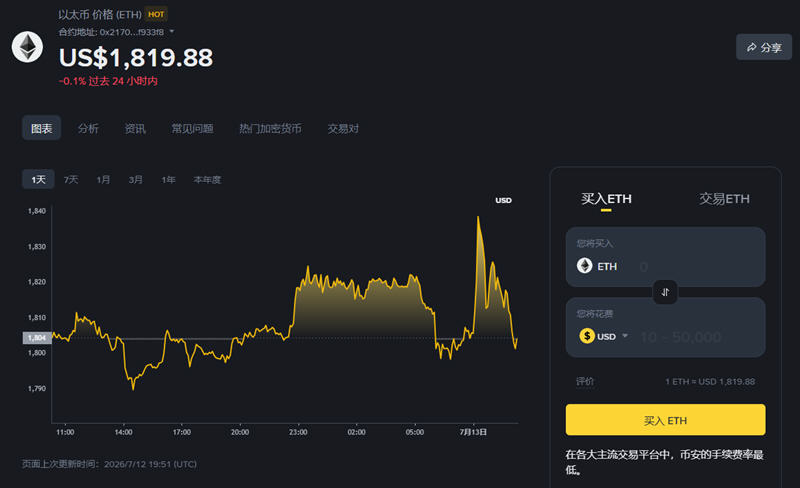800x488 pixels.
Task: Select the 1天 chart range
Action: (x=38, y=179)
